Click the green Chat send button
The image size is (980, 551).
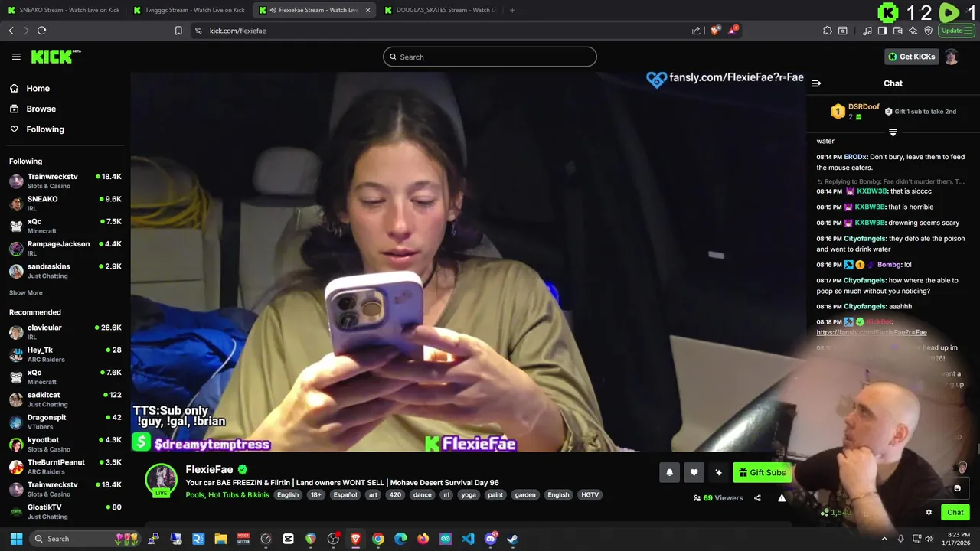(x=955, y=512)
